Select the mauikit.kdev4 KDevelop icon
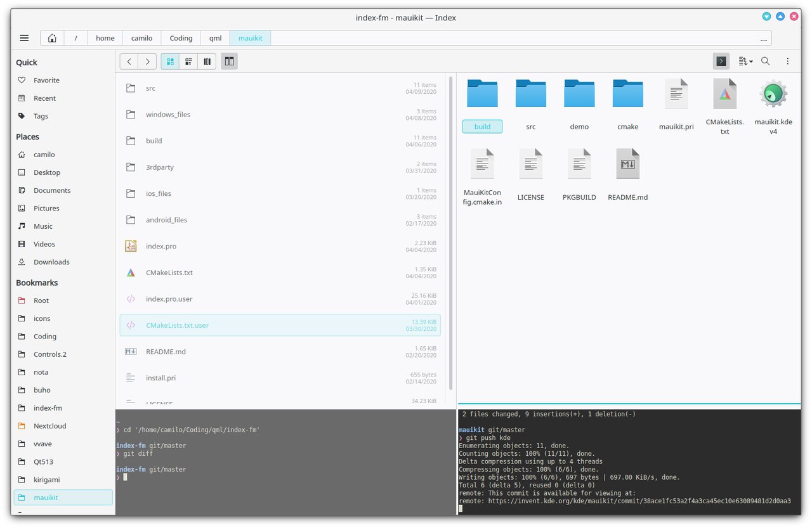Screen dimensions: 812x528 coord(773,94)
